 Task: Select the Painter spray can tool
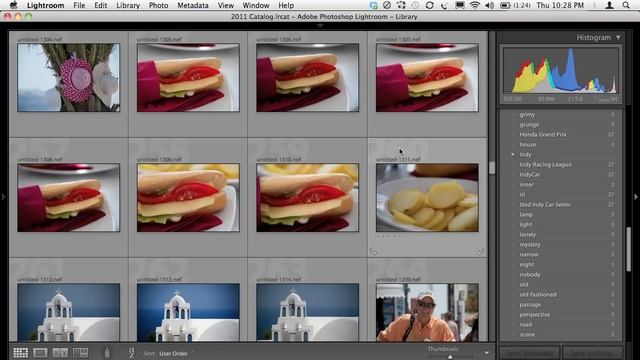coord(107,352)
